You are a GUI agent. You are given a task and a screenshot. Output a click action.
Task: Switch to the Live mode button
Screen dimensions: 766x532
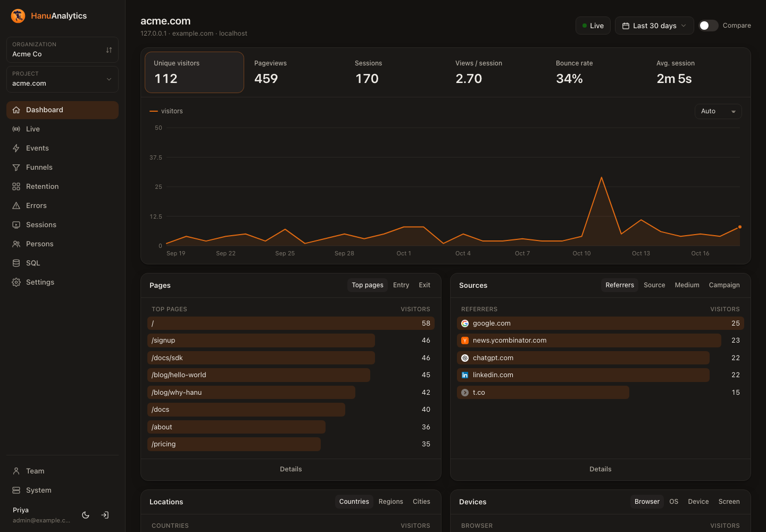tap(593, 26)
